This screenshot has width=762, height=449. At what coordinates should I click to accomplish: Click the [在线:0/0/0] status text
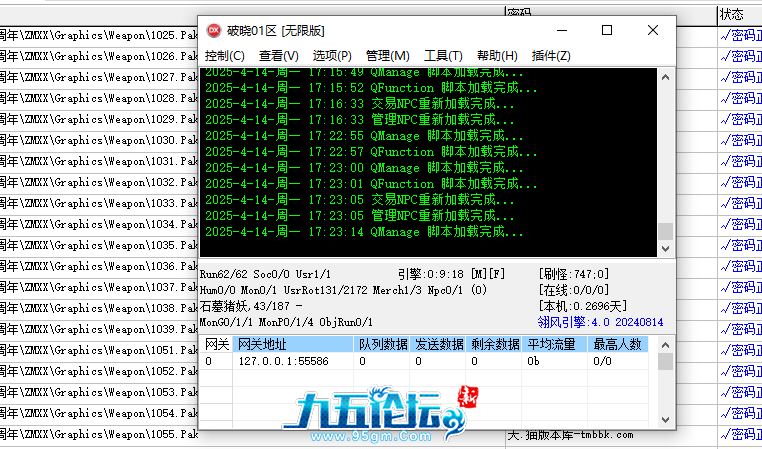coord(573,290)
